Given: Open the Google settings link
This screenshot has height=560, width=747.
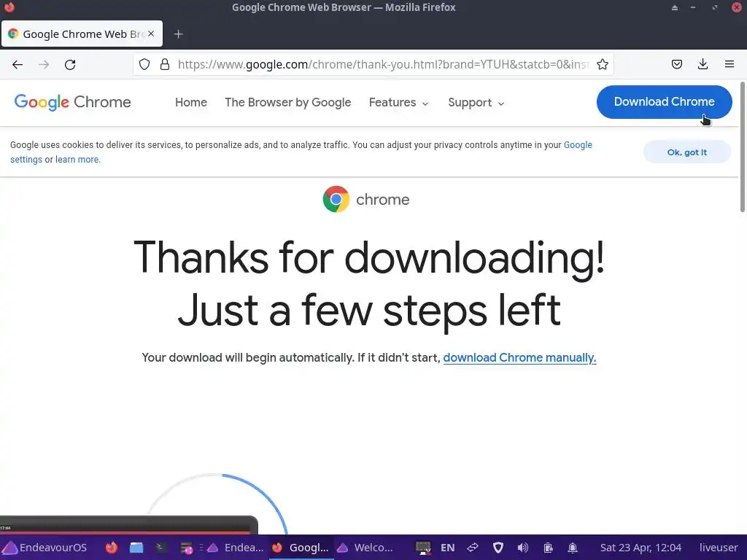Looking at the screenshot, I should click(578, 145).
